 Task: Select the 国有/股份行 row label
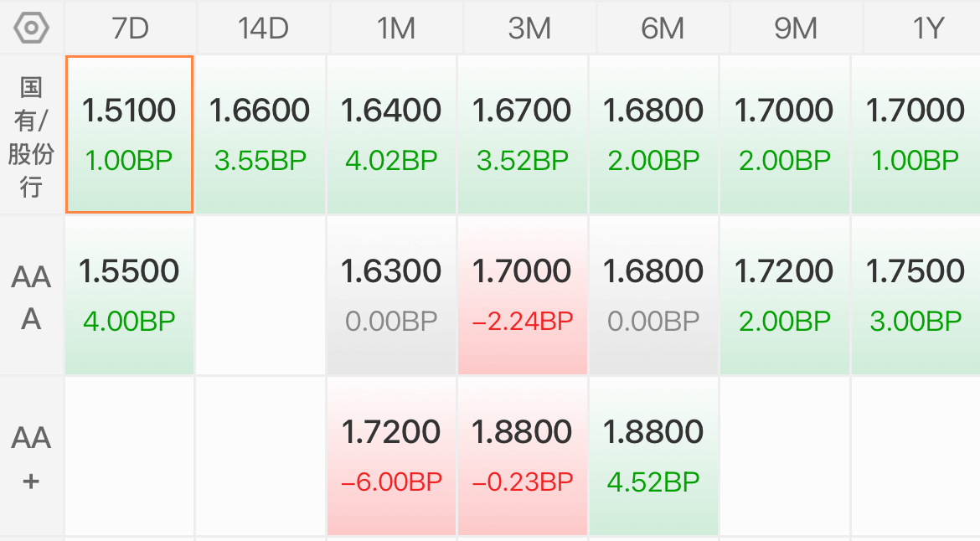tap(31, 136)
